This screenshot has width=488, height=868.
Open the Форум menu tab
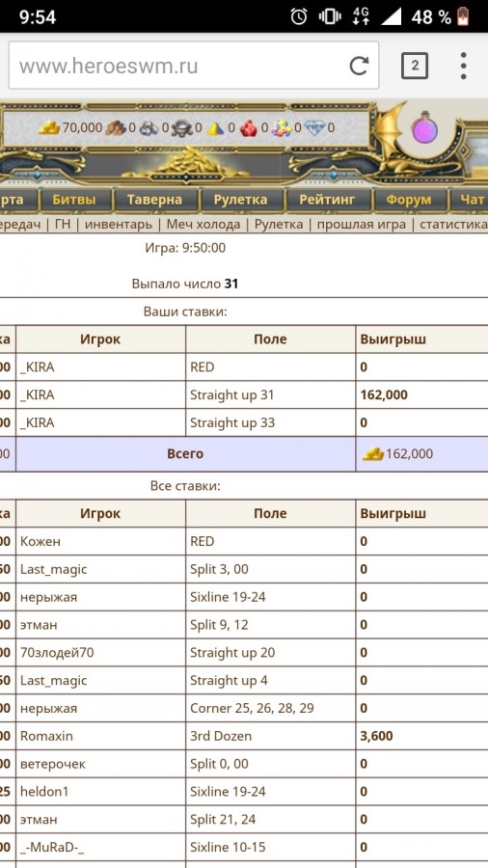[409, 200]
